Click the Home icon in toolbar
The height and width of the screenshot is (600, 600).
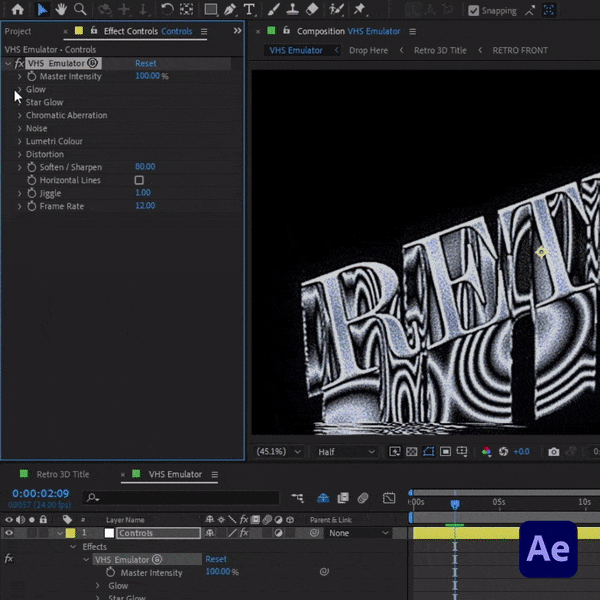pyautogui.click(x=17, y=10)
